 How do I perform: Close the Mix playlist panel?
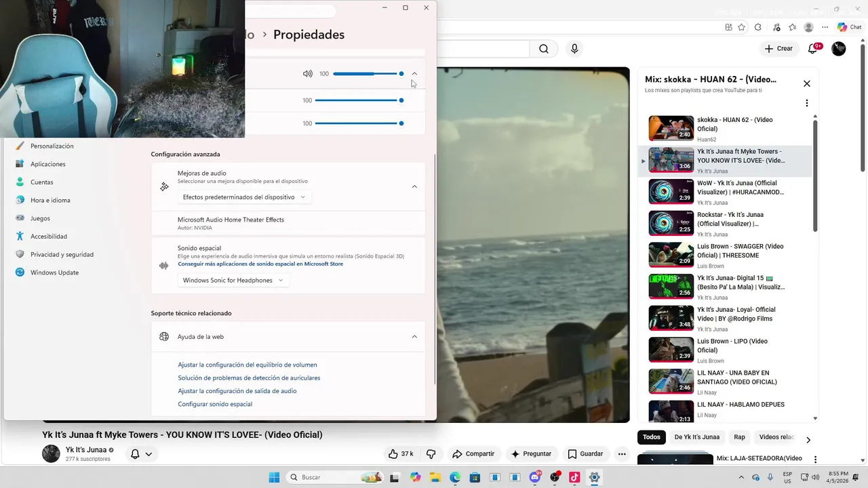(807, 83)
